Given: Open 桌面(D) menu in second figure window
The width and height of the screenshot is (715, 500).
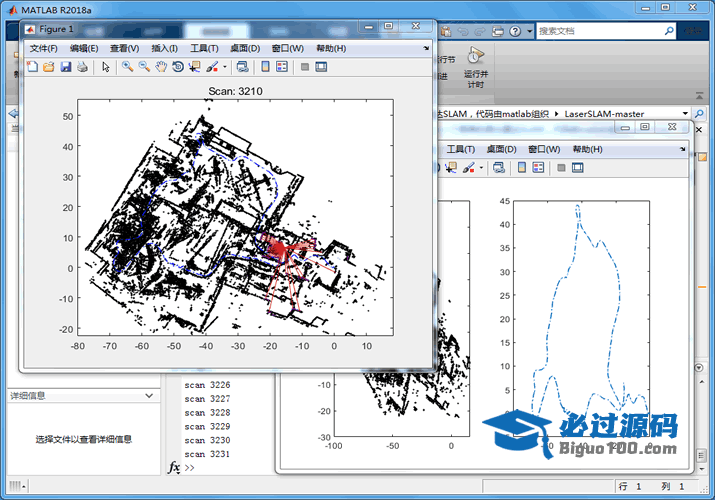Looking at the screenshot, I should (x=501, y=149).
